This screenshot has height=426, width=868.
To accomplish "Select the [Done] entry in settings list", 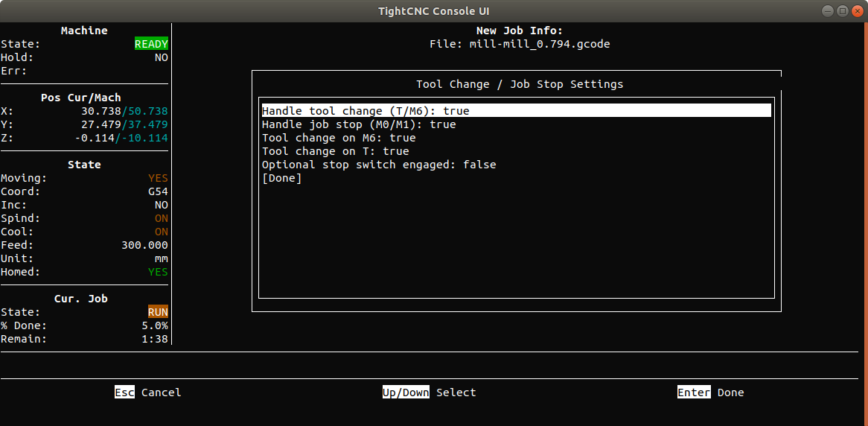I will pyautogui.click(x=282, y=179).
